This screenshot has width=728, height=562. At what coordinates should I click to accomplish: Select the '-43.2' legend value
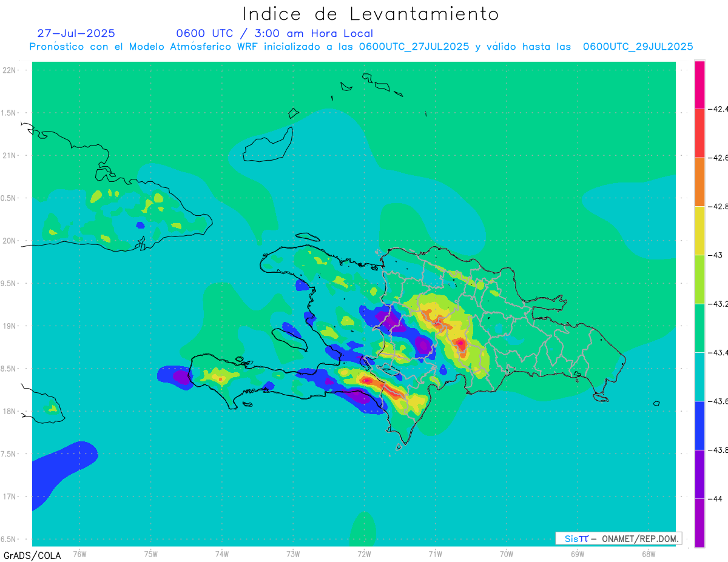click(718, 304)
